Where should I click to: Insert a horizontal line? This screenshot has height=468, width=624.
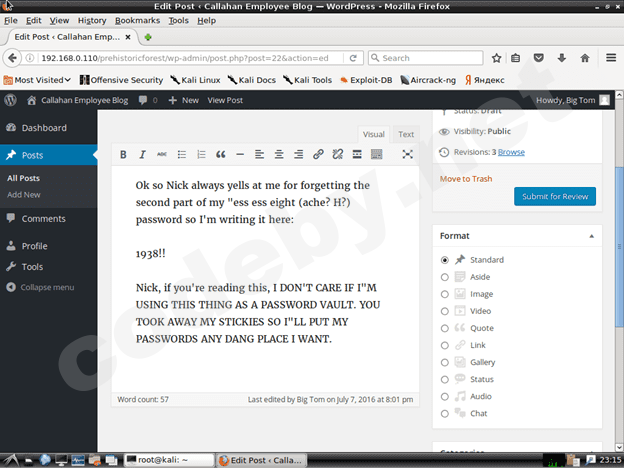click(240, 154)
